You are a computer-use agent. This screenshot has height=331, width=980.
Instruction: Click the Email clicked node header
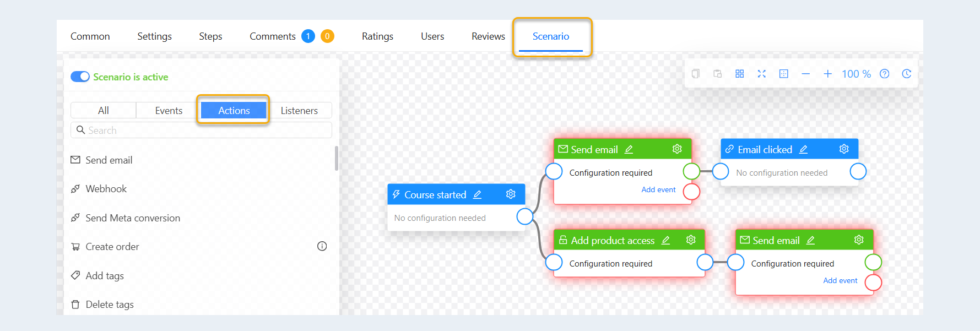pos(789,149)
